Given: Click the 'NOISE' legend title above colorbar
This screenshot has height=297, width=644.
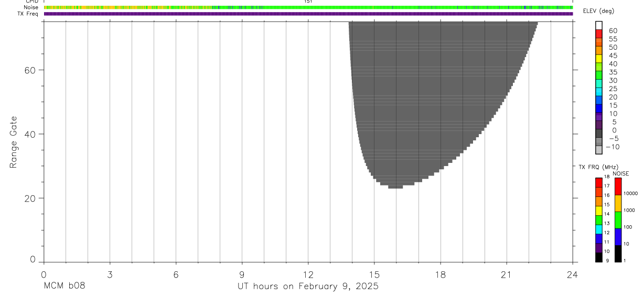Looking at the screenshot, I should [621, 173].
